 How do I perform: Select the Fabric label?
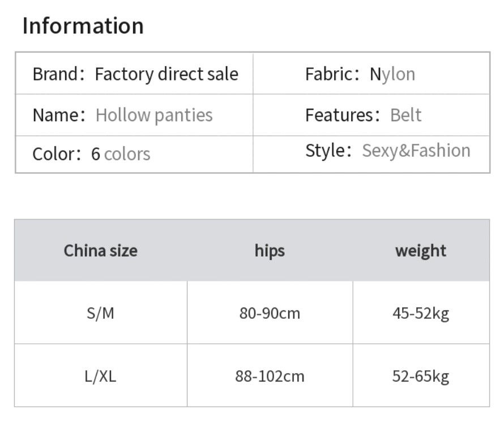(327, 74)
